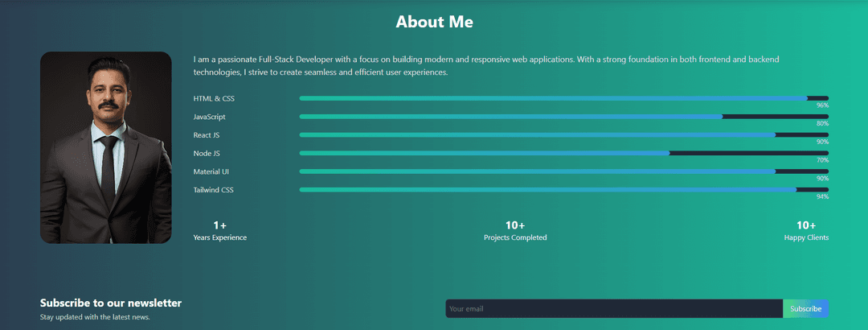
Task: Click the JavaScript skill progress bar
Action: click(x=563, y=117)
